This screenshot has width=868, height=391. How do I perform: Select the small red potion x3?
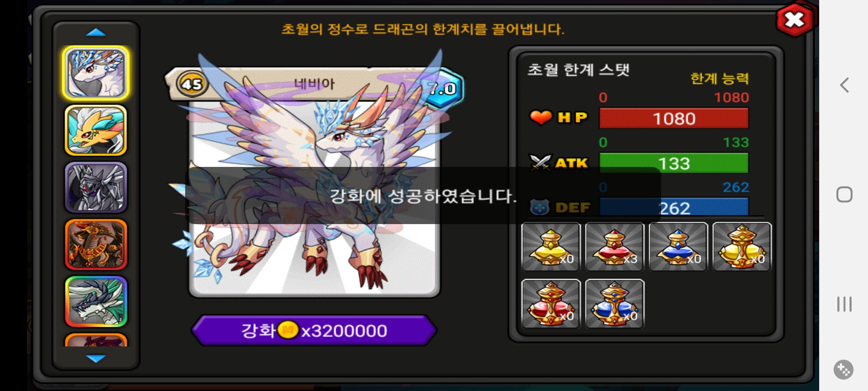[x=614, y=247]
